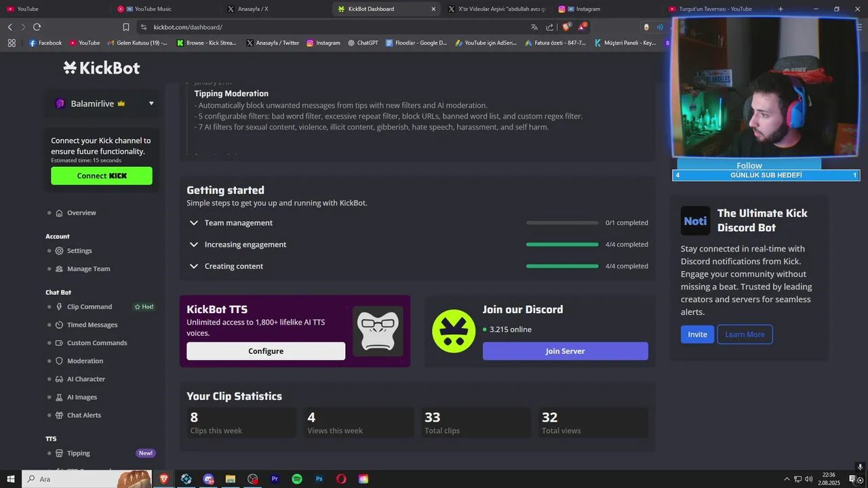Show hidden system tray icons
Image resolution: width=868 pixels, height=488 pixels.
tap(787, 479)
